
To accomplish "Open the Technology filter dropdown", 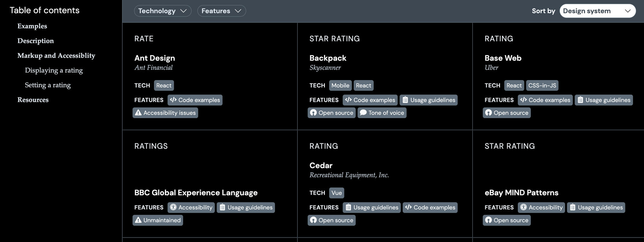I will [163, 11].
